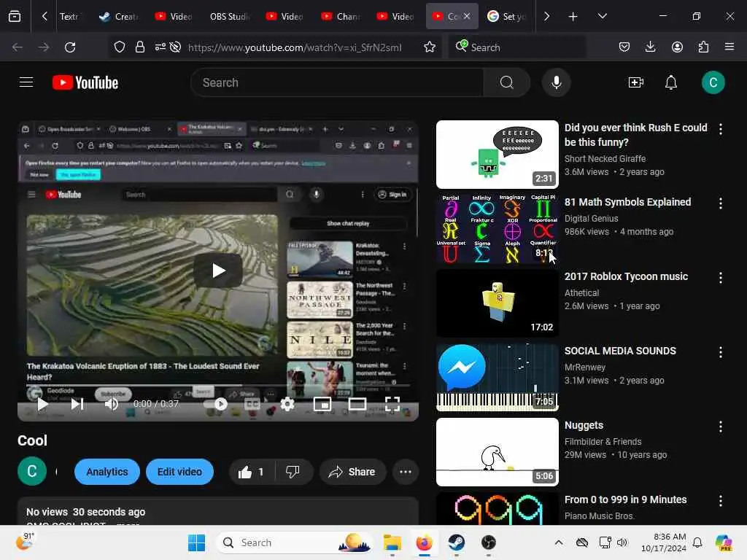Open the Analytics button
This screenshot has width=747, height=560.
click(x=107, y=472)
